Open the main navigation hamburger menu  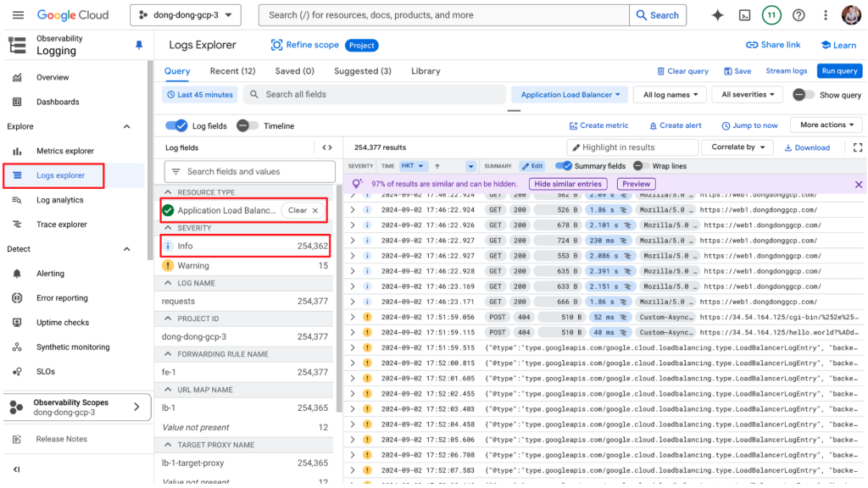18,15
